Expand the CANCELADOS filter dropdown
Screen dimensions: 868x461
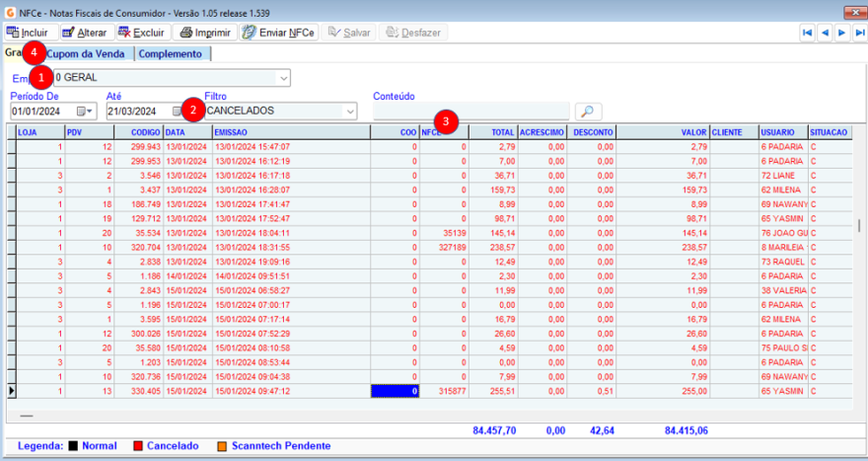pyautogui.click(x=350, y=112)
